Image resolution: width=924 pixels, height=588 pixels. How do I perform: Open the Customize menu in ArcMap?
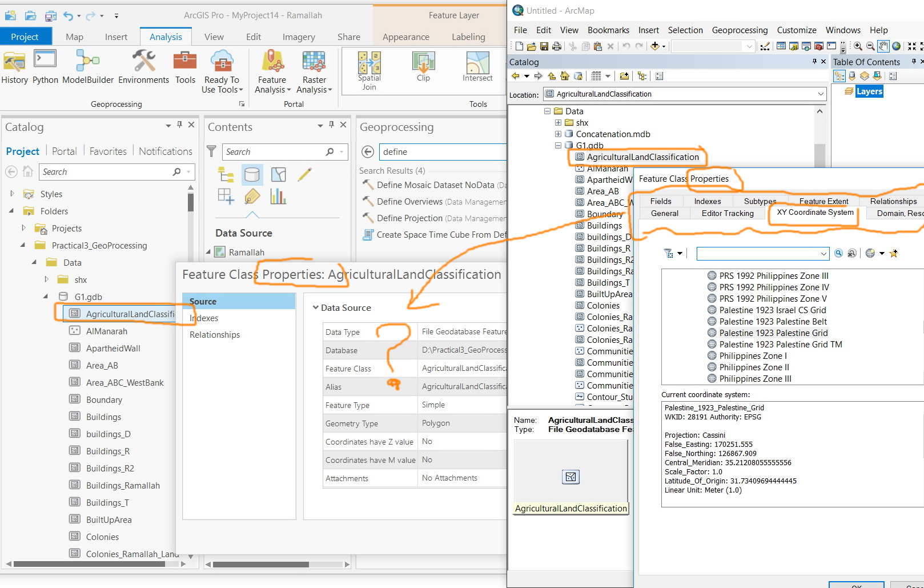797,30
